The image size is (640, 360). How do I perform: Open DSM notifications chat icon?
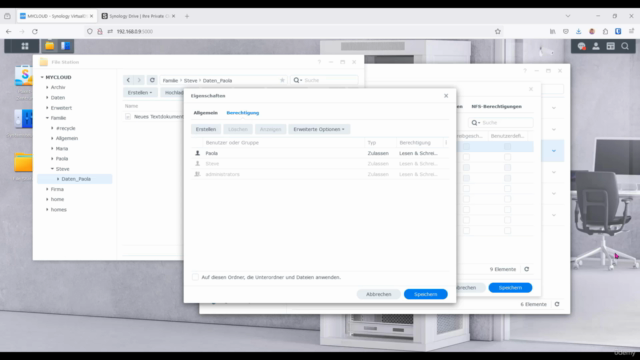[582, 46]
